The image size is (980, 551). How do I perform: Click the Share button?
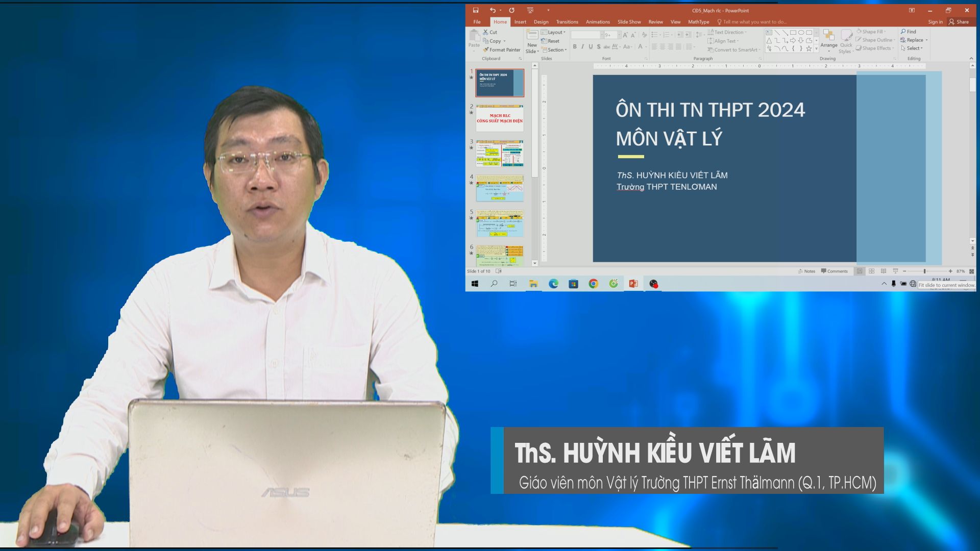[x=959, y=22]
